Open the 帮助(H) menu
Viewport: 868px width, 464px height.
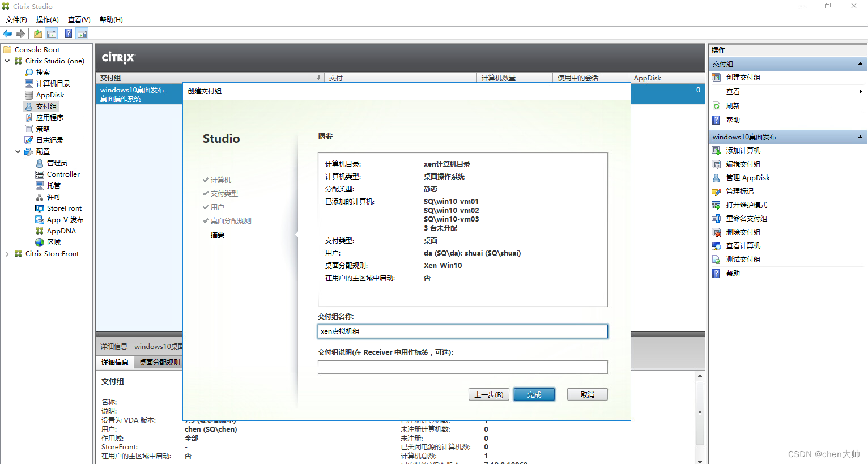tap(111, 20)
